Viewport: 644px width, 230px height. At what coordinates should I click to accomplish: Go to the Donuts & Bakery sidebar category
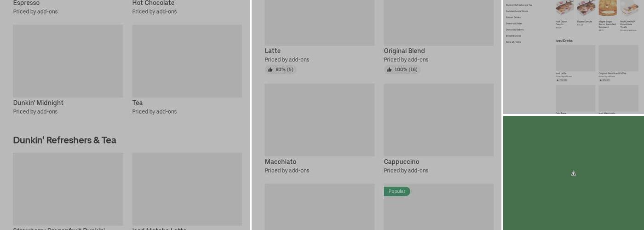[x=515, y=29]
